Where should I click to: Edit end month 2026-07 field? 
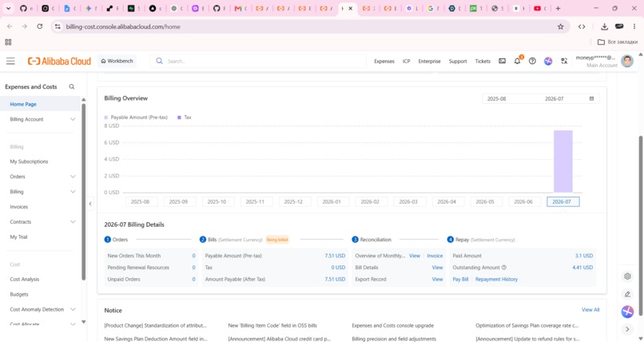[x=554, y=99]
